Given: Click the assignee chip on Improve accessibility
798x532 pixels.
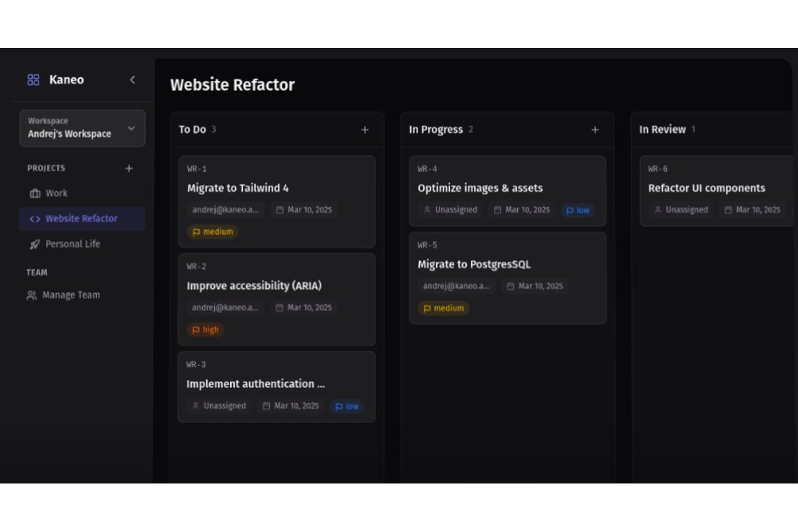Looking at the screenshot, I should [x=225, y=307].
